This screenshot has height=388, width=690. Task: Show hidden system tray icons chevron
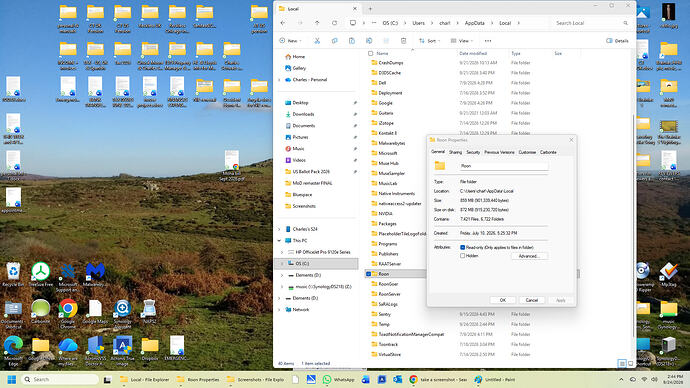pos(621,380)
